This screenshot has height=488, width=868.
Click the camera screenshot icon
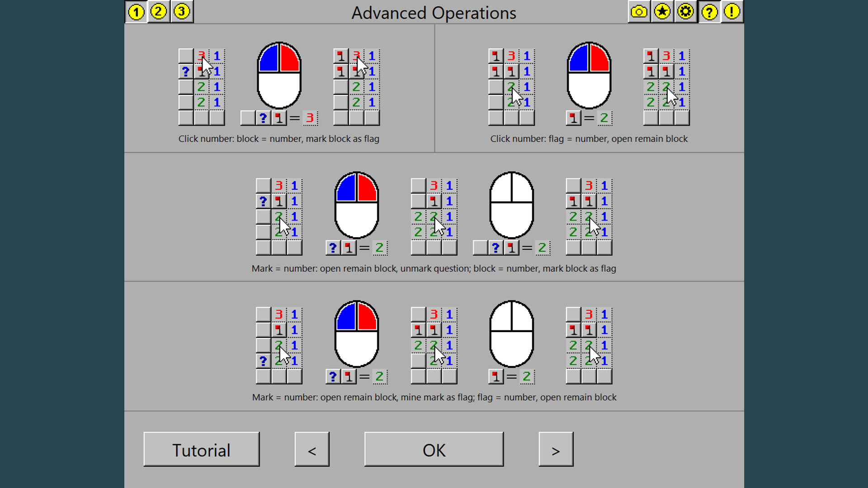[639, 12]
